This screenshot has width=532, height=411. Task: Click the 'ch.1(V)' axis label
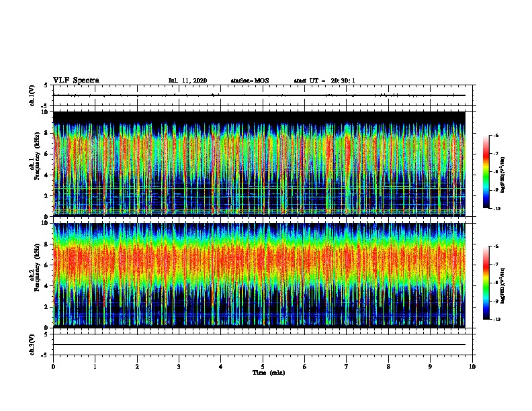point(32,95)
